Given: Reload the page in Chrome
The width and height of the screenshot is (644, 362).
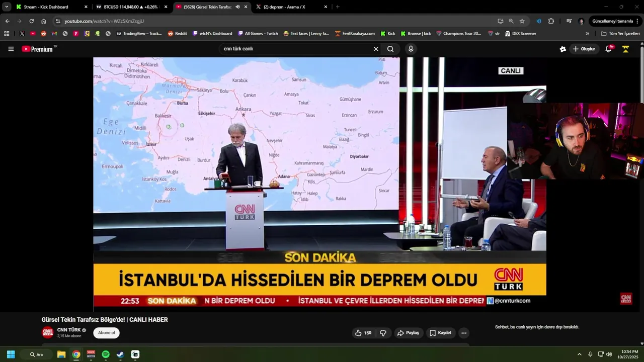Looking at the screenshot, I should 31,21.
